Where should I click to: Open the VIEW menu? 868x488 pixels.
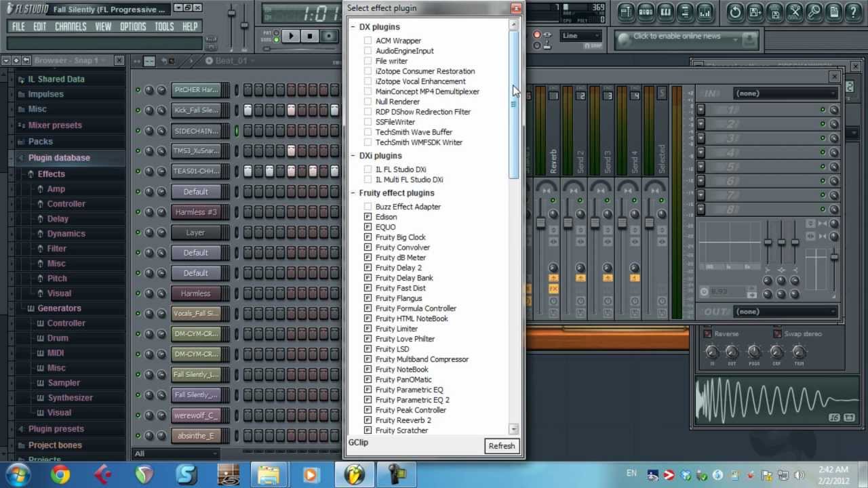[103, 26]
